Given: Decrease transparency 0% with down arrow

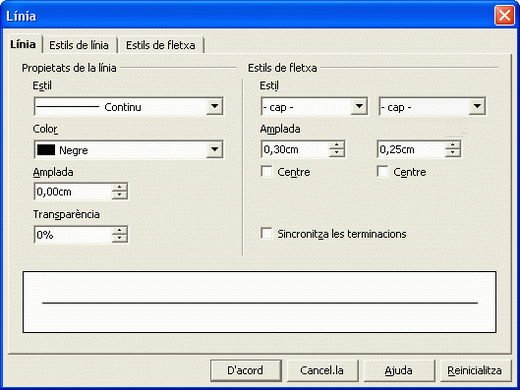Looking at the screenshot, I should 119,239.
